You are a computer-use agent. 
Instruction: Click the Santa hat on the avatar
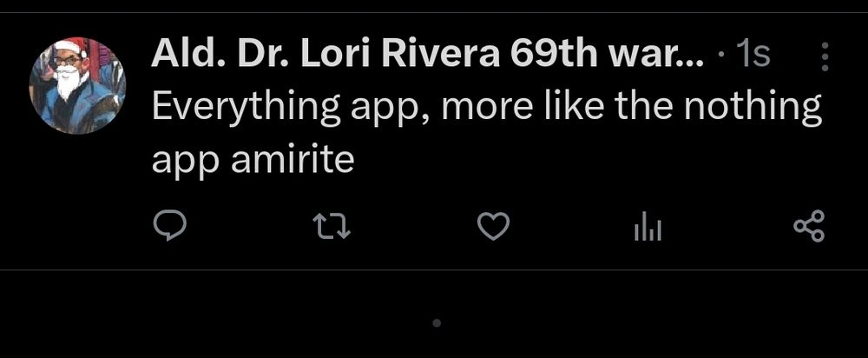point(71,48)
